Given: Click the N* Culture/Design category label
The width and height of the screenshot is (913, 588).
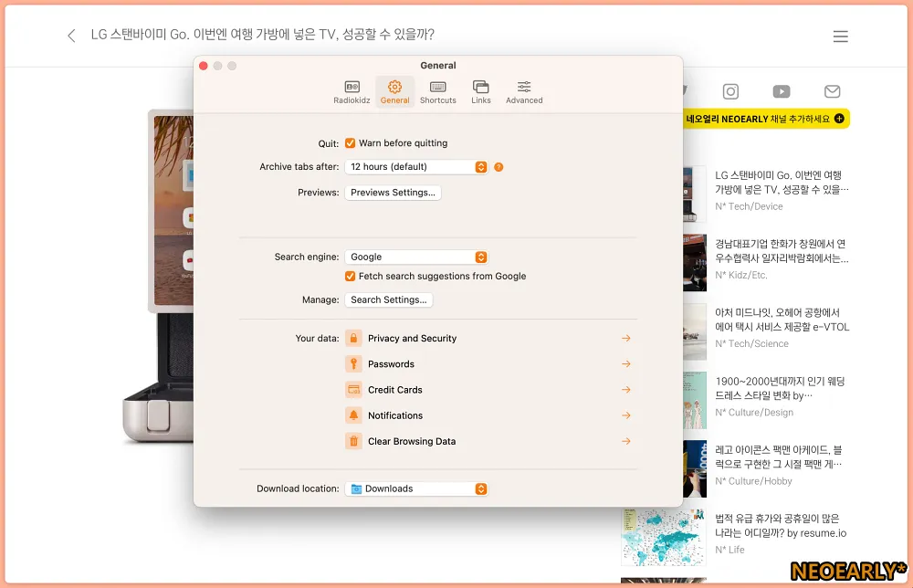Looking at the screenshot, I should point(754,413).
